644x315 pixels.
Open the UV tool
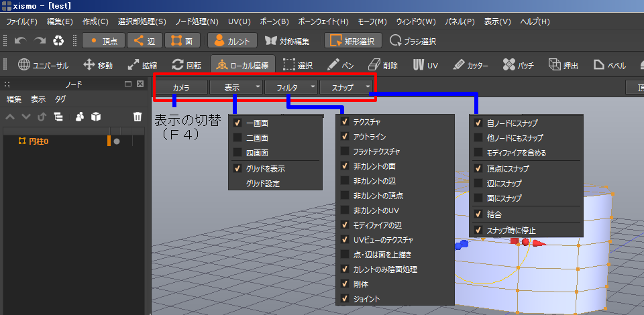point(426,65)
